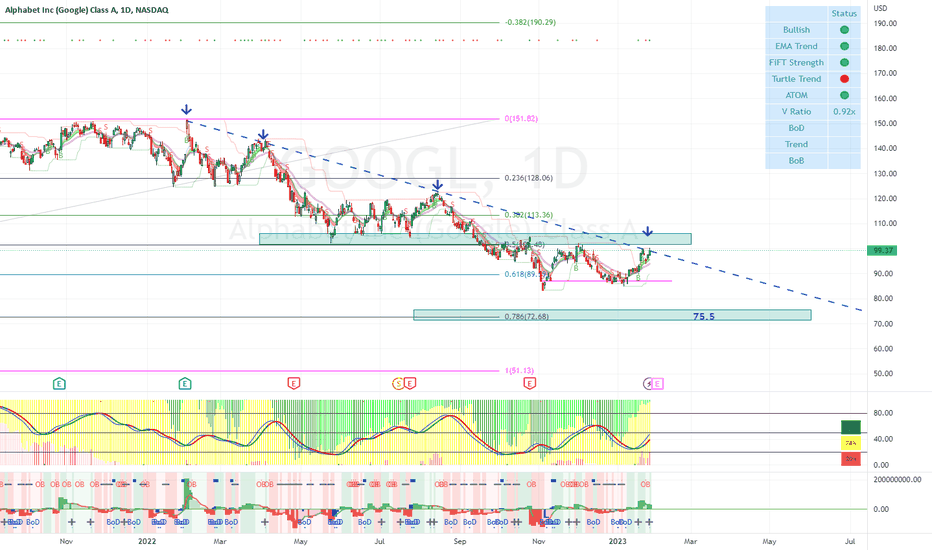Click the green FiFT Strength status dot
The height and width of the screenshot is (550, 932).
point(844,62)
